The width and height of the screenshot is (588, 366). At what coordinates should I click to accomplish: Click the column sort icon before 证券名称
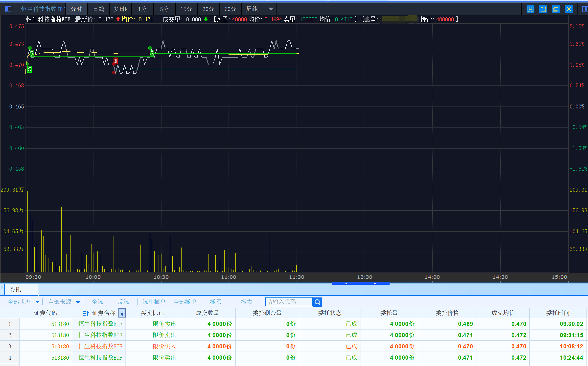pos(86,313)
